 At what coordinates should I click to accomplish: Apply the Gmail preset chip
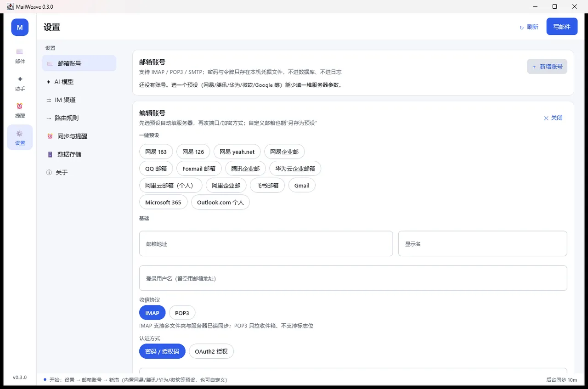tap(302, 186)
